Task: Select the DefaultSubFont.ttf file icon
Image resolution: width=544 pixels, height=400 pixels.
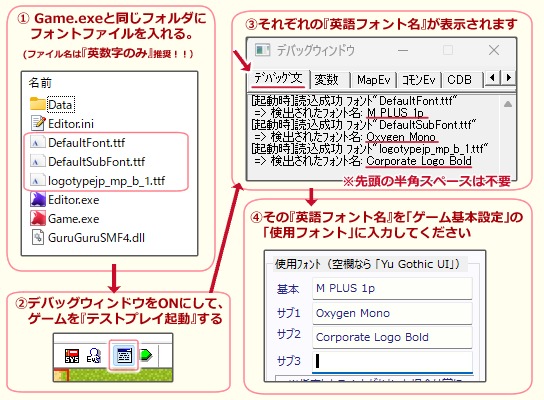Action: point(37,161)
